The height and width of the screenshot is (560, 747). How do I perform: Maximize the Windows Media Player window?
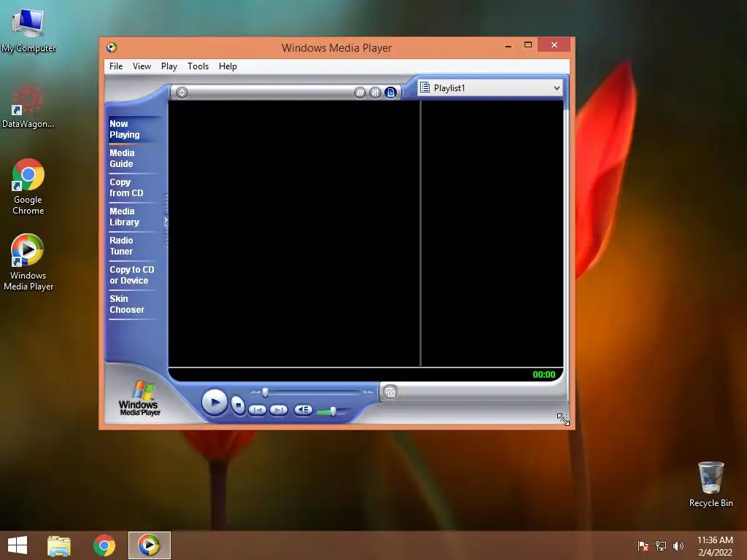click(528, 44)
